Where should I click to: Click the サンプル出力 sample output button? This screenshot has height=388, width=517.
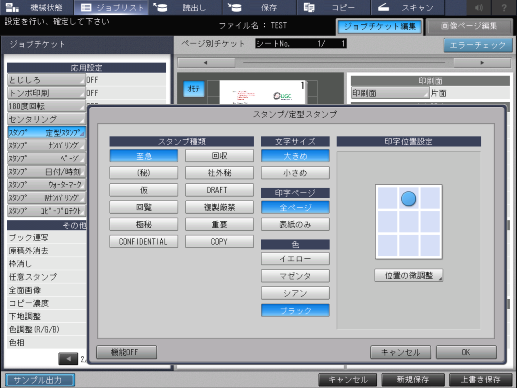(x=40, y=380)
